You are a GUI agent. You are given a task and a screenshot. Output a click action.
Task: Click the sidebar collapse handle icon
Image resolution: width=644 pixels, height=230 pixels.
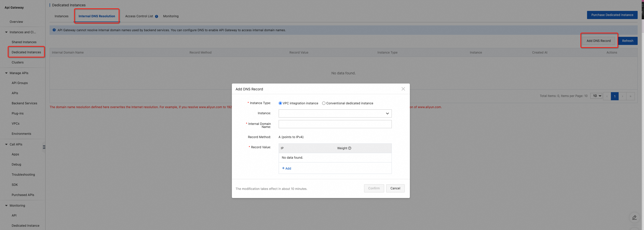[x=44, y=147]
